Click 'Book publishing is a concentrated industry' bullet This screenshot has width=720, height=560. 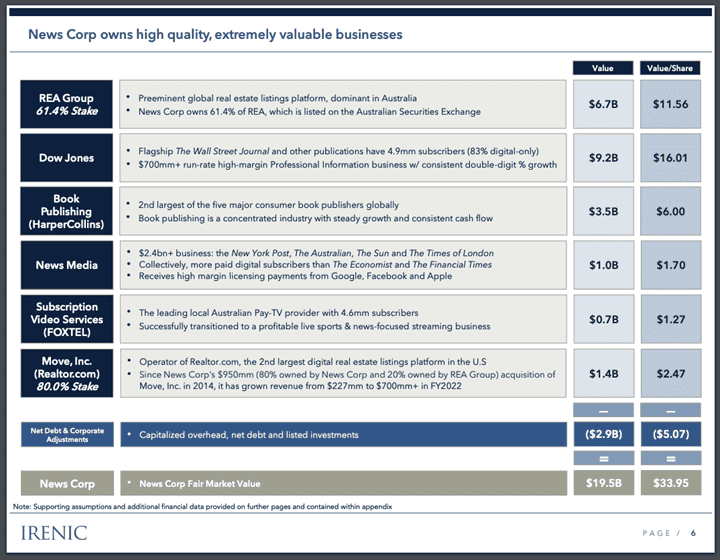(315, 218)
